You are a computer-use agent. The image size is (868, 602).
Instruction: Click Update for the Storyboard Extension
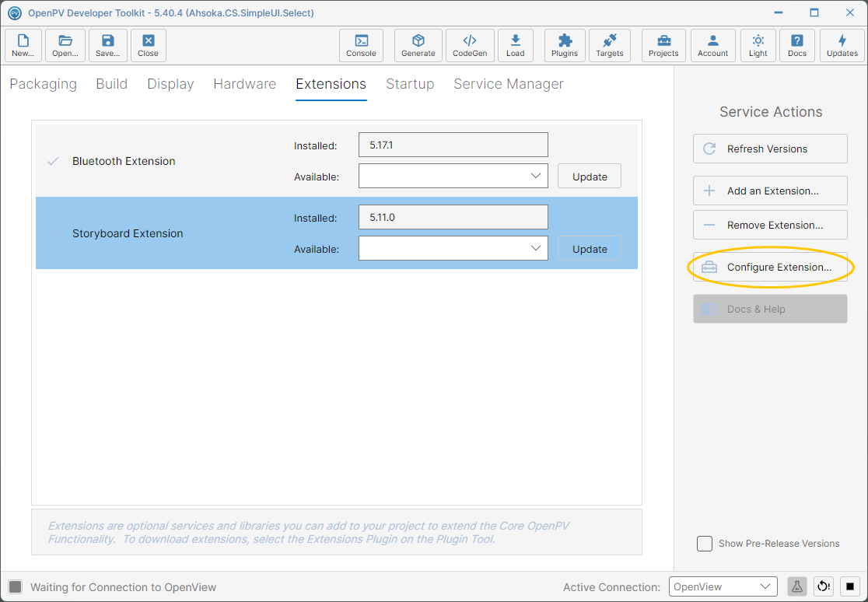[590, 249]
